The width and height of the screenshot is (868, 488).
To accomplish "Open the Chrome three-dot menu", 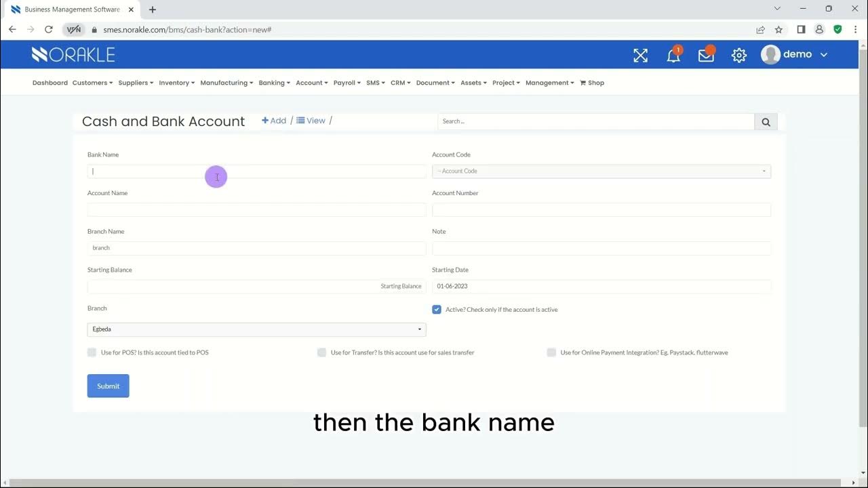I will [856, 30].
